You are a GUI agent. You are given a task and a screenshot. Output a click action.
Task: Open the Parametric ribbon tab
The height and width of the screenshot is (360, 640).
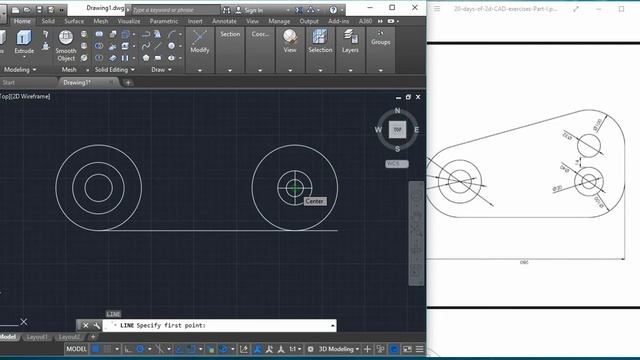pyautogui.click(x=164, y=21)
